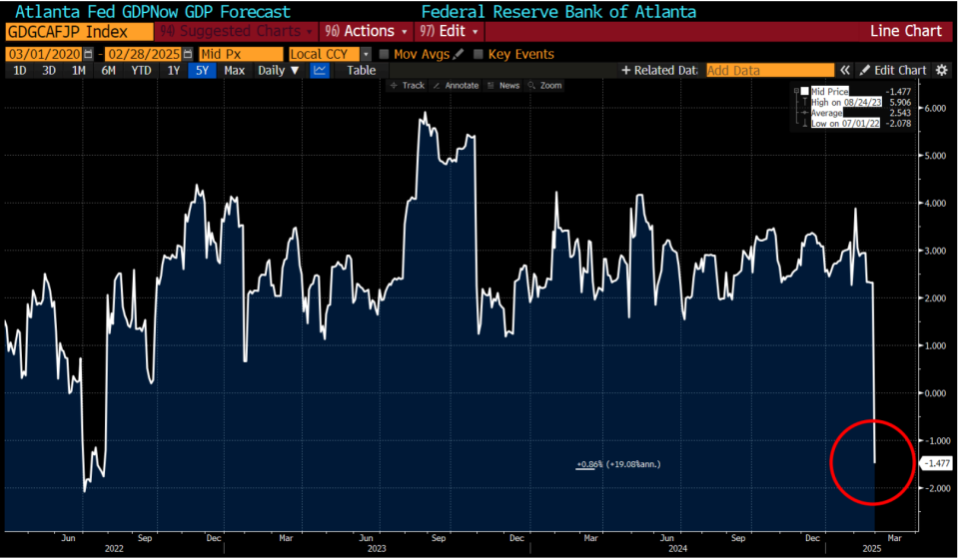The height and width of the screenshot is (560, 959).
Task: Open the Actions dropdown menu
Action: [x=366, y=31]
